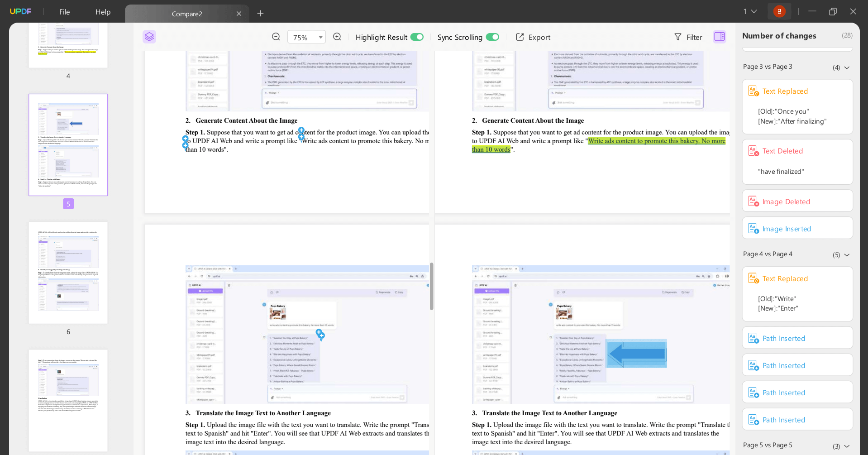Select the page 6 thumbnail
Image resolution: width=868 pixels, height=455 pixels.
coord(68,272)
